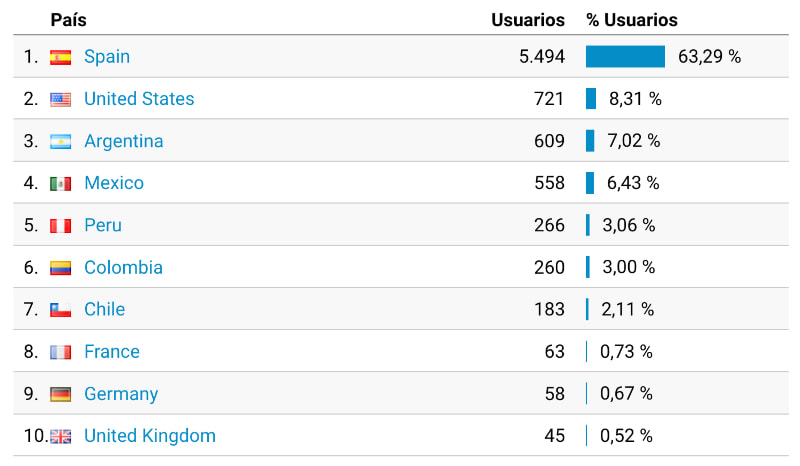Open the United States country link
This screenshot has width=800, height=466.
coord(139,99)
